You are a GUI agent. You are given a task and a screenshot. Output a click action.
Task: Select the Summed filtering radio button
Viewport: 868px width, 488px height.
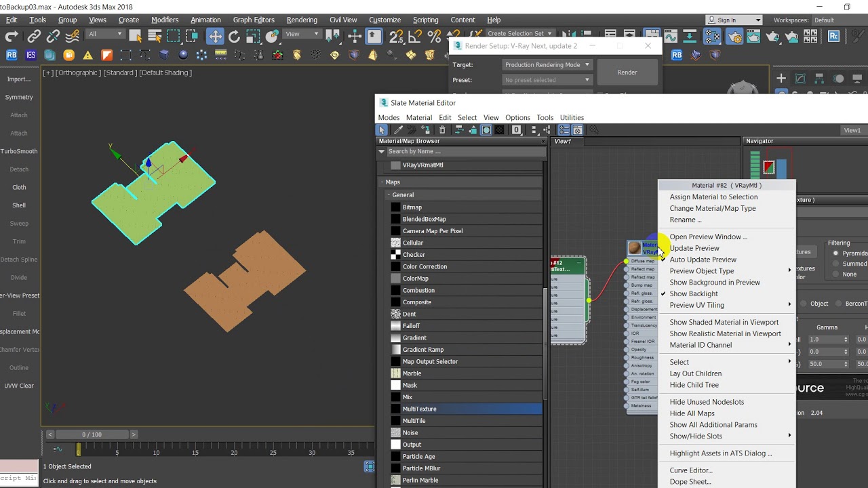836,264
